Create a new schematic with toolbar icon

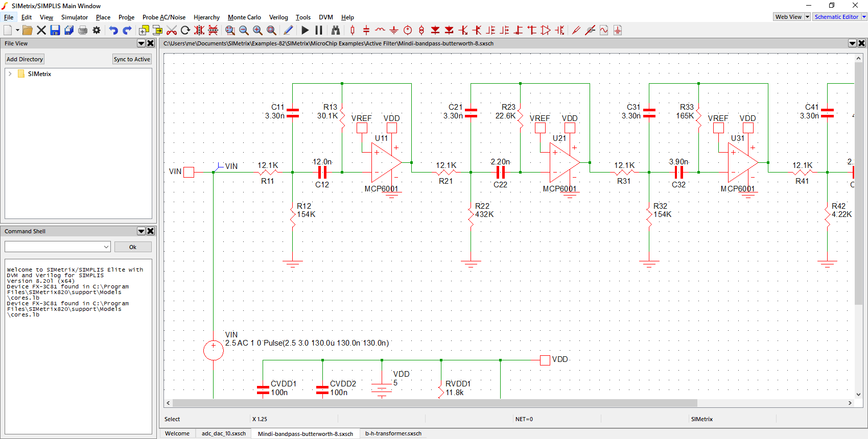coord(8,30)
